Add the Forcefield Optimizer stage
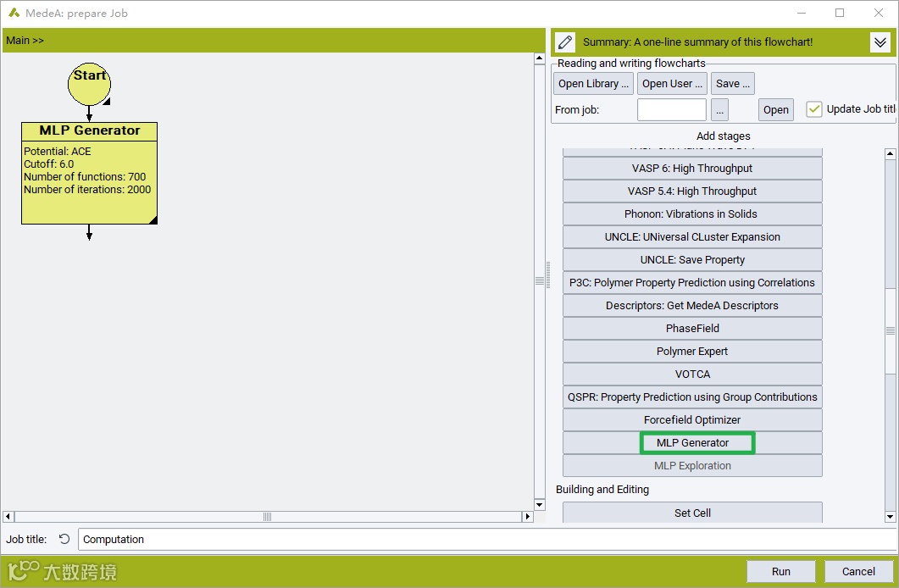Screen dimensions: 899x588 [x=692, y=420]
